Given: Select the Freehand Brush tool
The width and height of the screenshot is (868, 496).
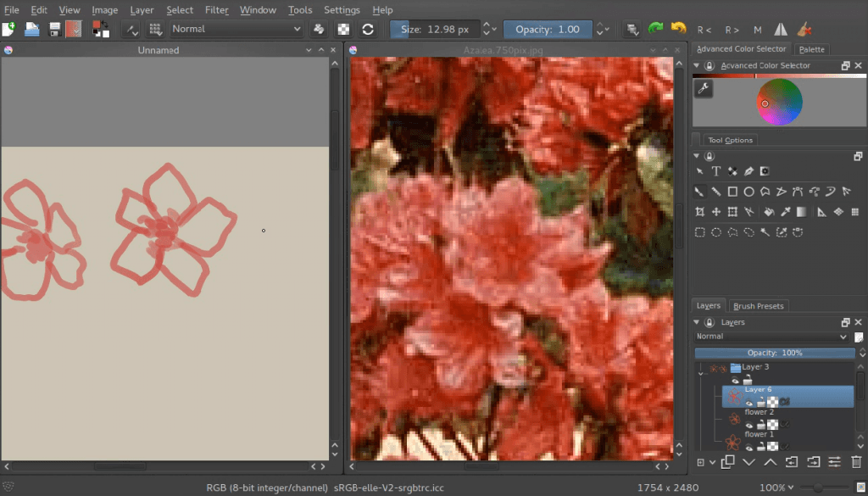Looking at the screenshot, I should [x=699, y=192].
